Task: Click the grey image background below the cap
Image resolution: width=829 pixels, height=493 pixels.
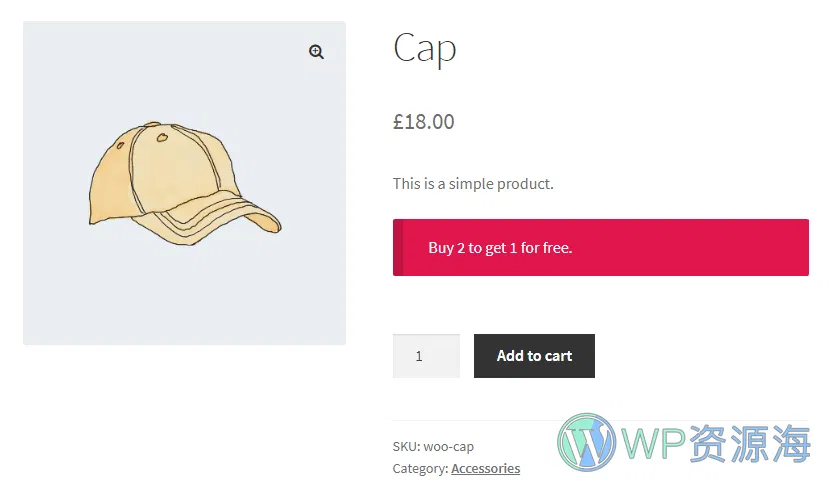Action: pos(184,300)
